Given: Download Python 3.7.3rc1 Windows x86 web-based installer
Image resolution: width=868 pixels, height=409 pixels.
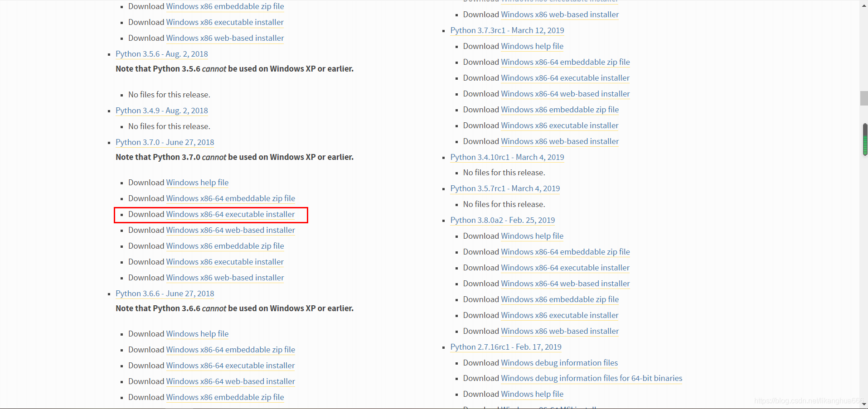Looking at the screenshot, I should [x=560, y=141].
